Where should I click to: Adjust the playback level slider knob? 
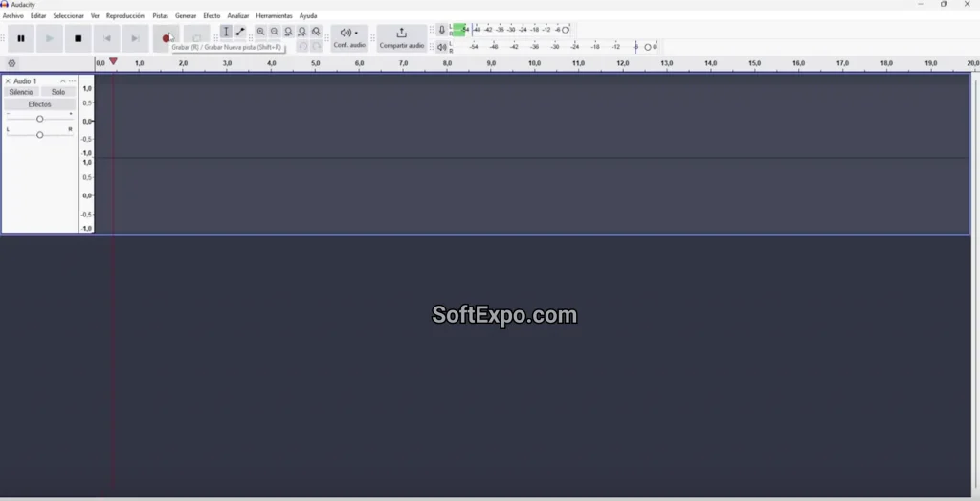pos(648,47)
